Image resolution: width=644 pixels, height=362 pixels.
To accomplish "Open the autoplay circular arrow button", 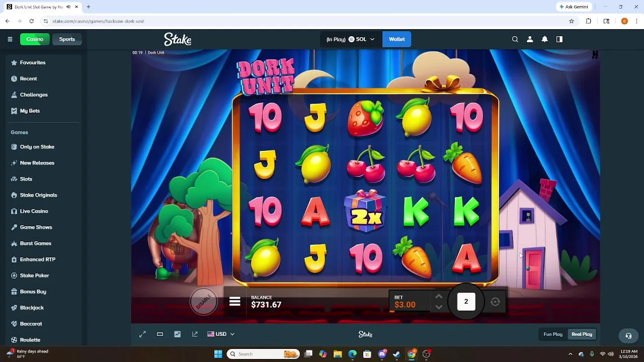I will pos(495,302).
